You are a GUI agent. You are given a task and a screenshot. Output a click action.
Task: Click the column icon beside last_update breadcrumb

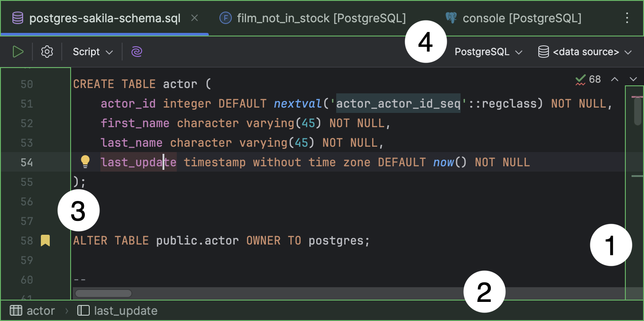click(83, 310)
